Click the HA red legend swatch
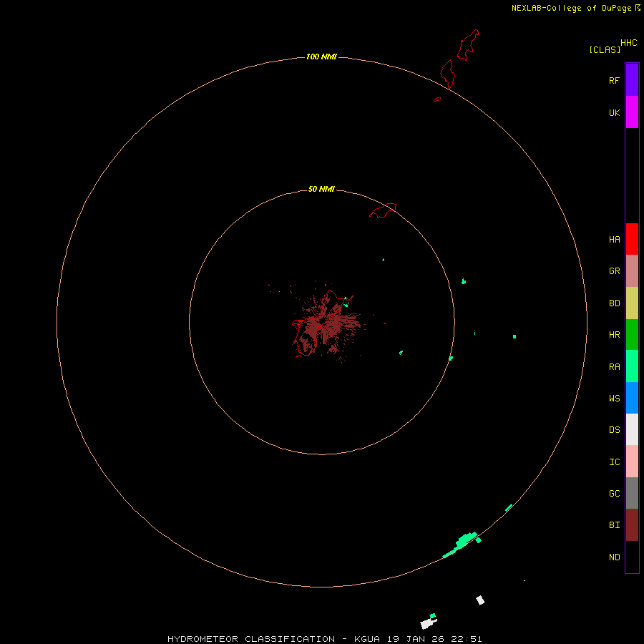644x644 pixels. point(632,239)
